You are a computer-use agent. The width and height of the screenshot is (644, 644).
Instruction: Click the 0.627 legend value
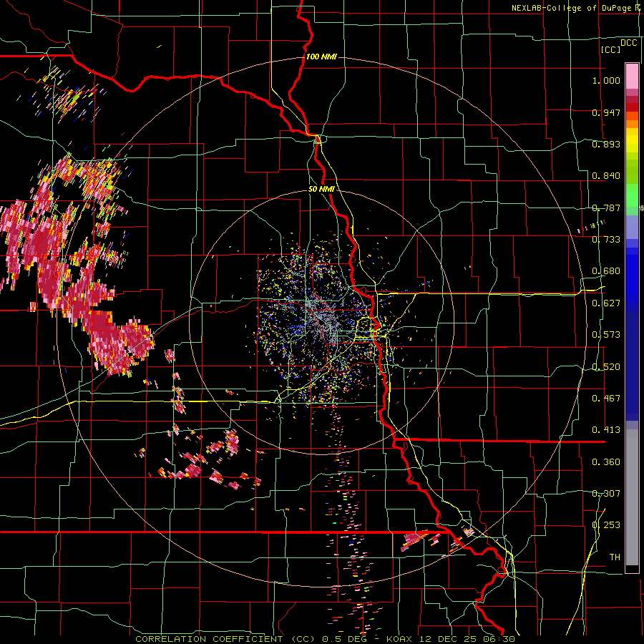coord(606,303)
